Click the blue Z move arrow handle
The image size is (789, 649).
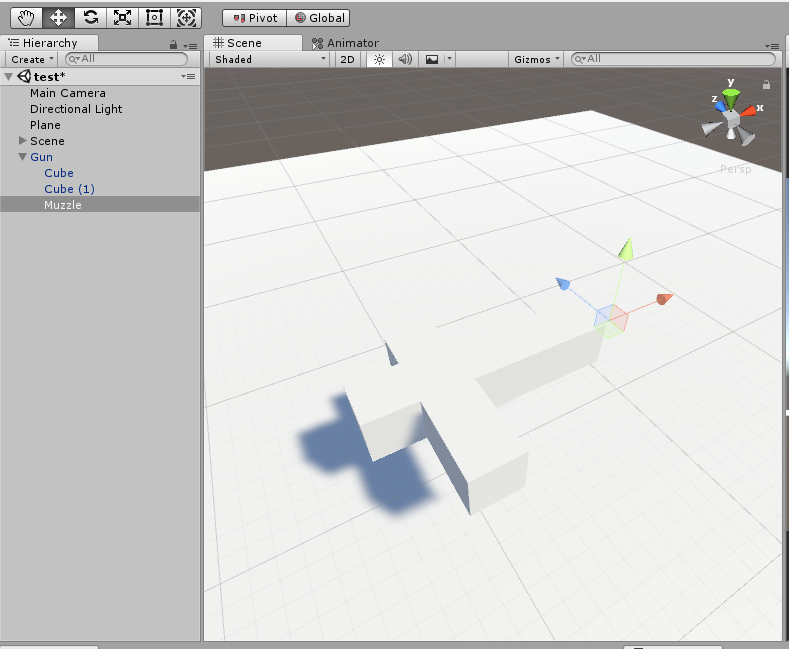(563, 284)
